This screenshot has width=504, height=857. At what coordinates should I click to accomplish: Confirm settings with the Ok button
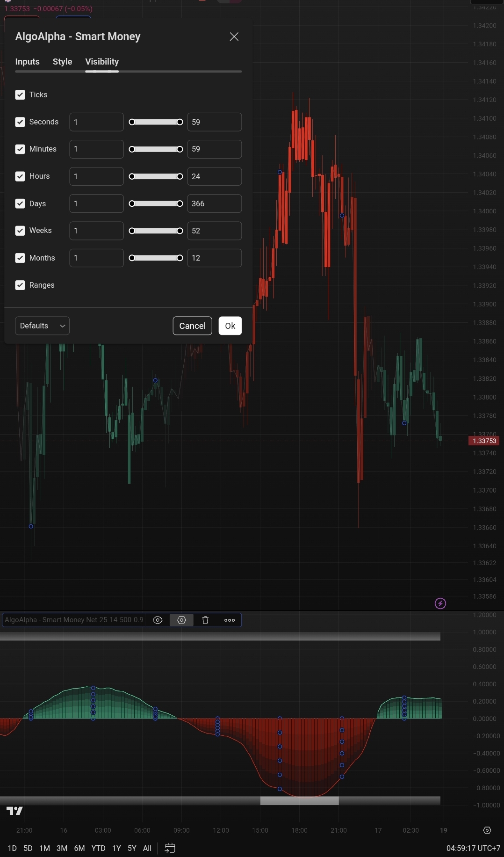click(230, 326)
